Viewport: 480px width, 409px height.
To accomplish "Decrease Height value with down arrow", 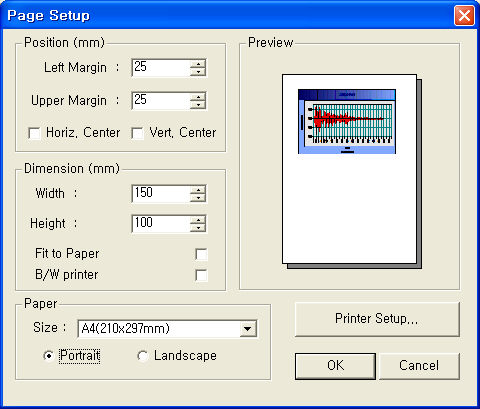I will pos(198,228).
